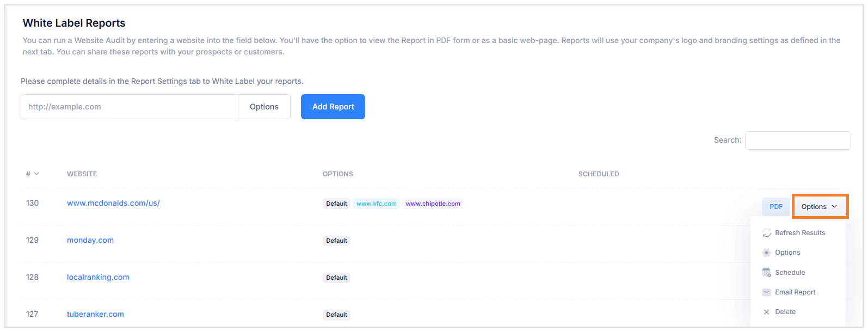Visit the localranking.com report link

point(98,277)
